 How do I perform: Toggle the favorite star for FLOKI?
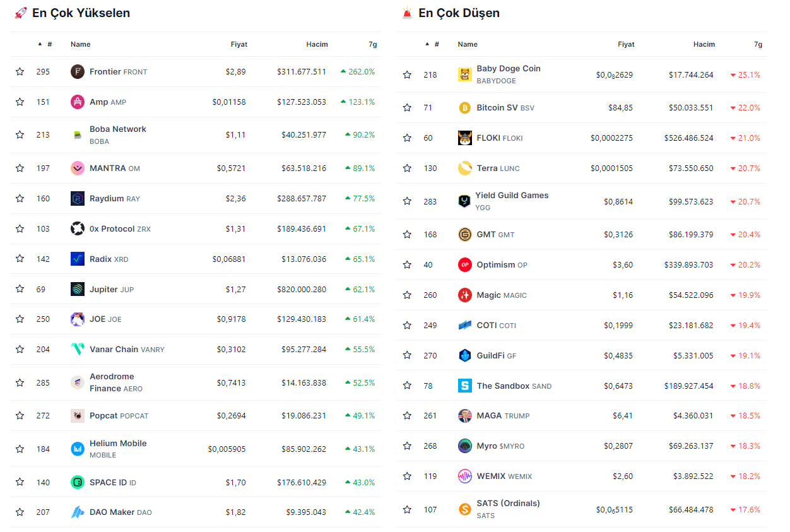tap(407, 138)
